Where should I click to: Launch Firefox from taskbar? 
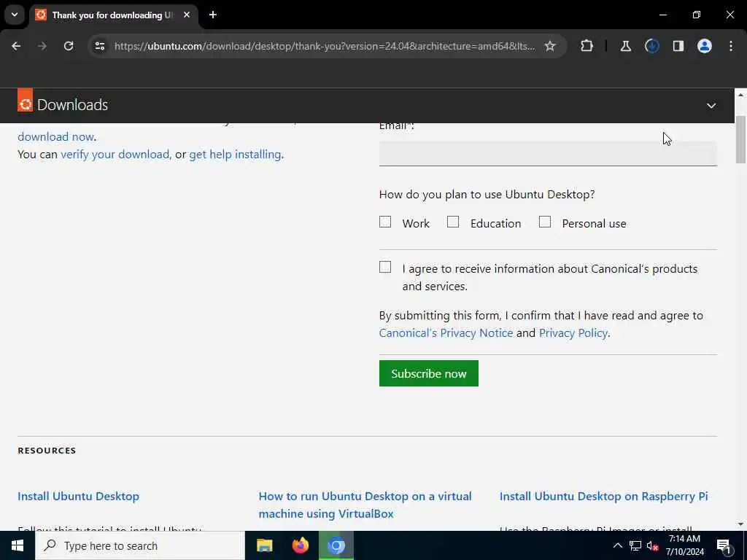click(300, 545)
